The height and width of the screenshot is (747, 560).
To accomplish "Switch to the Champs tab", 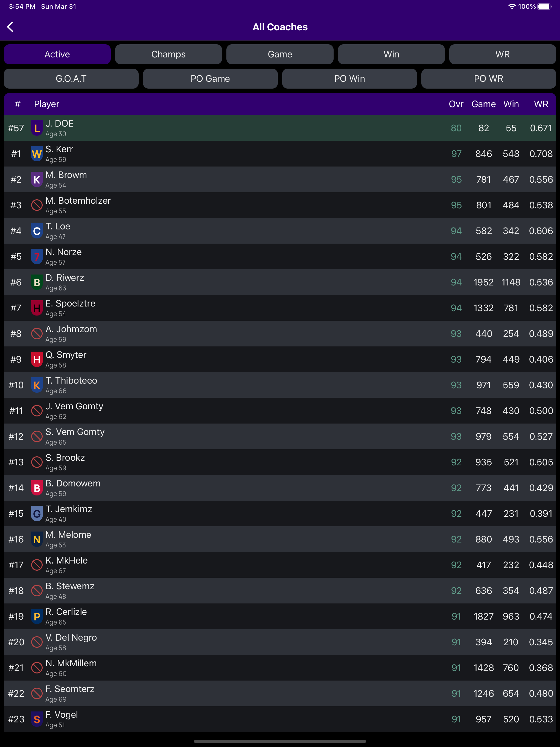I will click(x=168, y=54).
